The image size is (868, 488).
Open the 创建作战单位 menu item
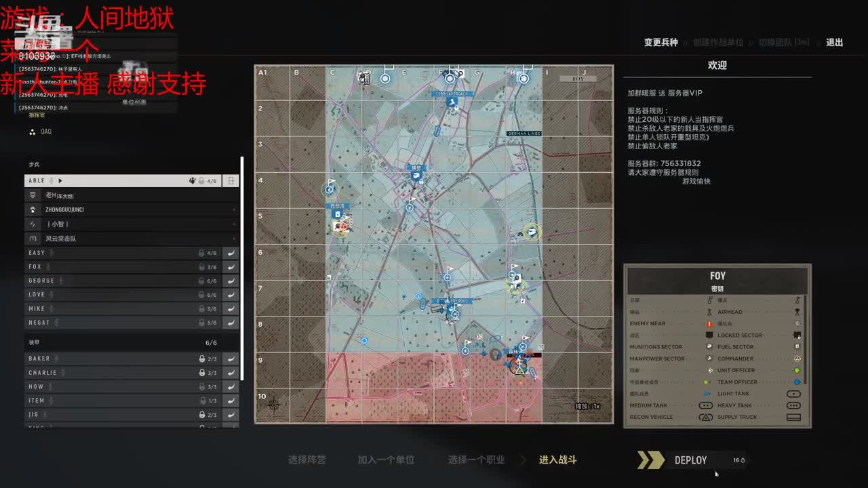(718, 42)
